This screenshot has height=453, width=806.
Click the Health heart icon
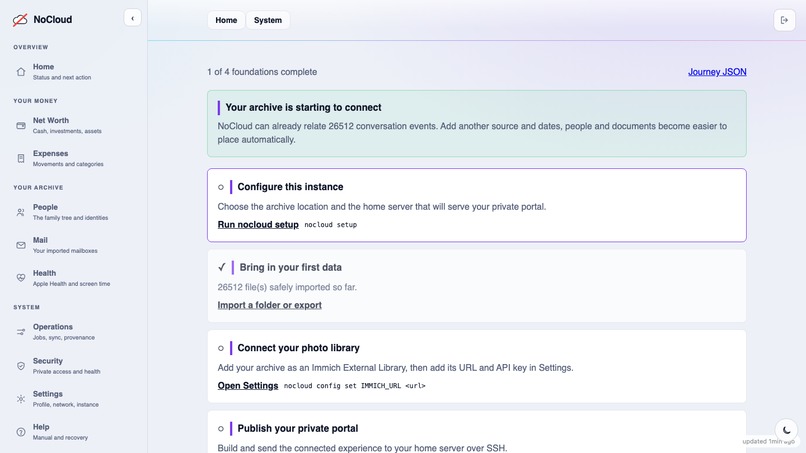(21, 278)
